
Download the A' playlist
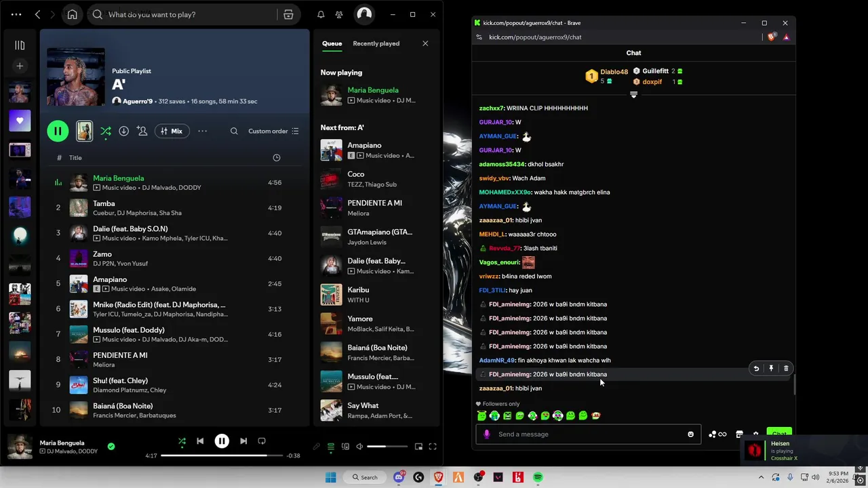coord(123,131)
